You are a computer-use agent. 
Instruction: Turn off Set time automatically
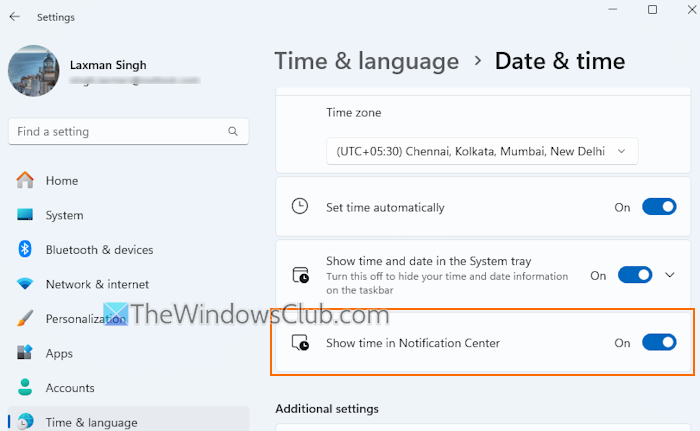point(659,207)
